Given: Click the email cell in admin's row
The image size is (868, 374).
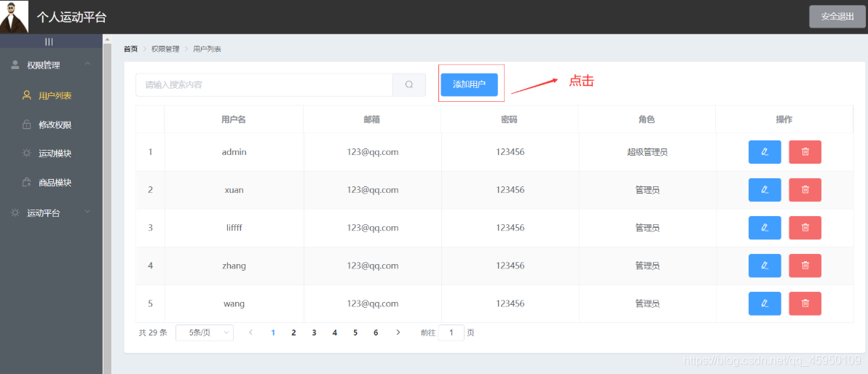Looking at the screenshot, I should click(x=373, y=152).
